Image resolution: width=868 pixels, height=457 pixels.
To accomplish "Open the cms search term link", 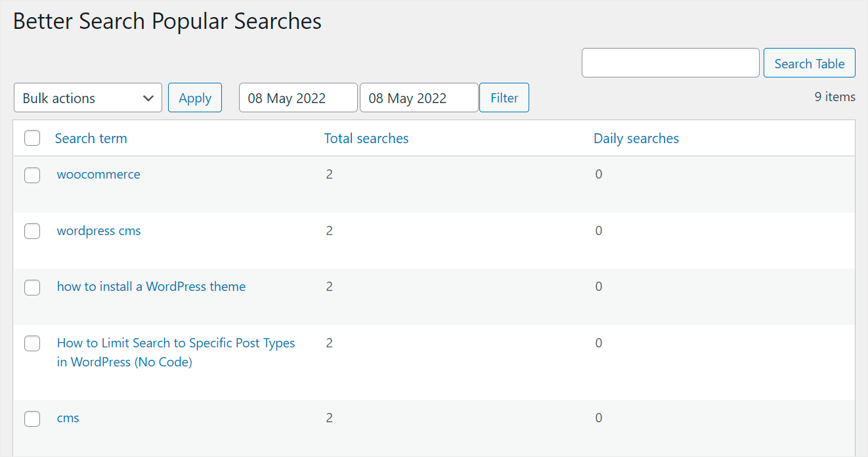I will coord(68,418).
